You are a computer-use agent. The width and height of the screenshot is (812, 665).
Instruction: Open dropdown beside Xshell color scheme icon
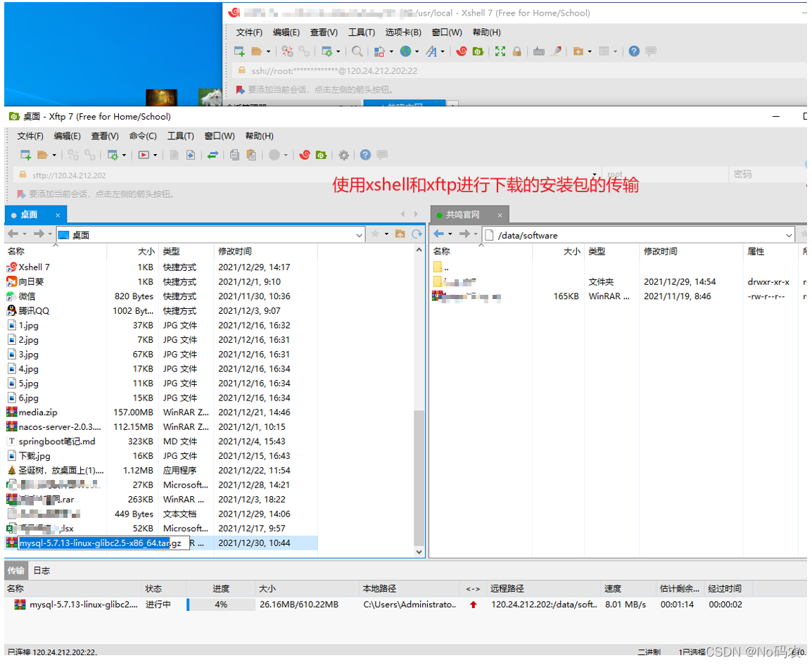[x=391, y=51]
